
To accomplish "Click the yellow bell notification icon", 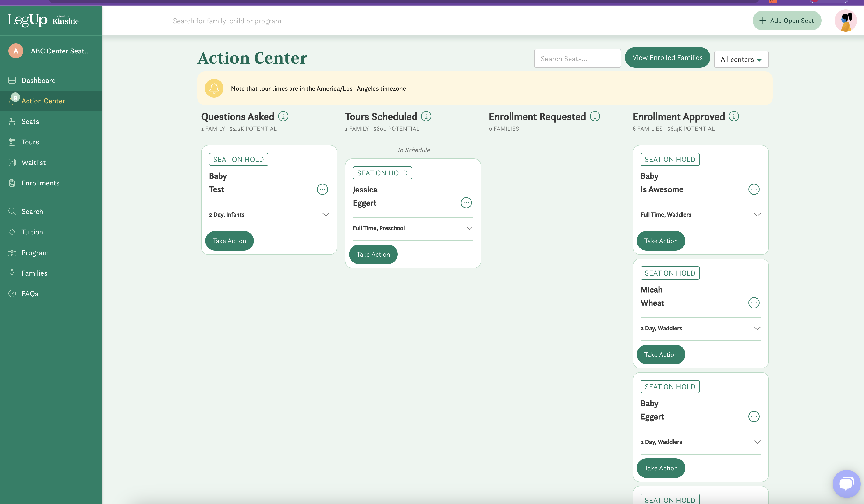I will [x=214, y=88].
